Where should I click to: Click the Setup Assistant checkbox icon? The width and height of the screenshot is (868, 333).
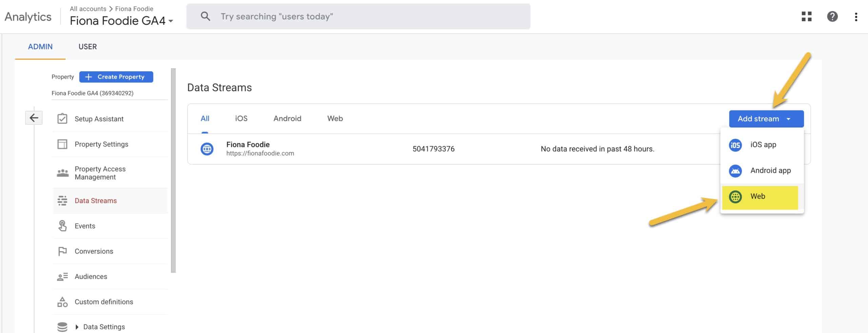click(x=62, y=119)
